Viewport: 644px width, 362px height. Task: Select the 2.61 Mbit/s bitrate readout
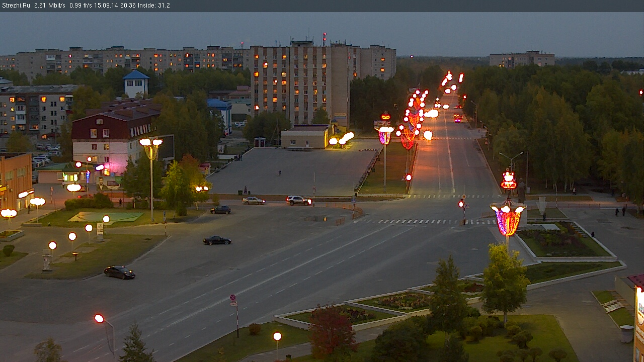[50, 6]
